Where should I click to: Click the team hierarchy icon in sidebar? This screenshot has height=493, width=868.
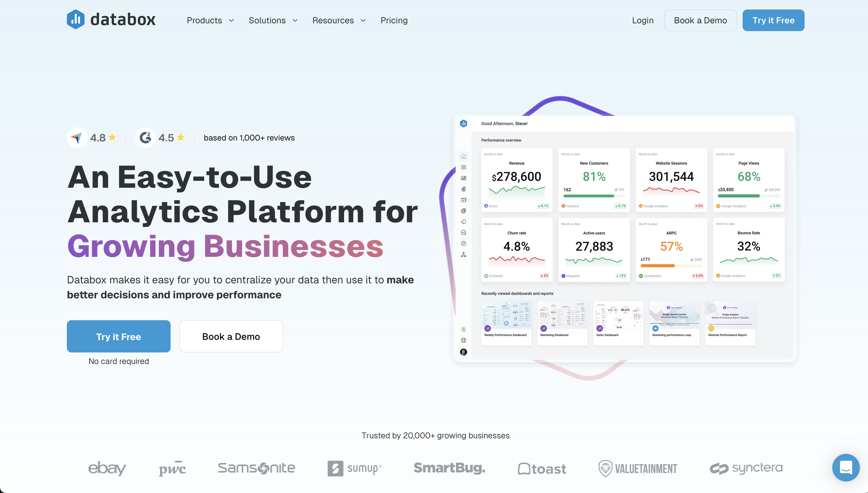[463, 255]
